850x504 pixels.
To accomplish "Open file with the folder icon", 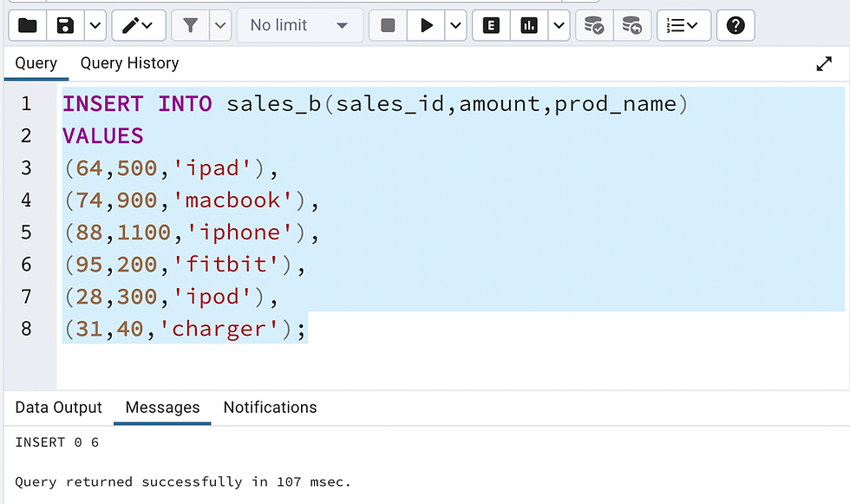I will (x=28, y=25).
